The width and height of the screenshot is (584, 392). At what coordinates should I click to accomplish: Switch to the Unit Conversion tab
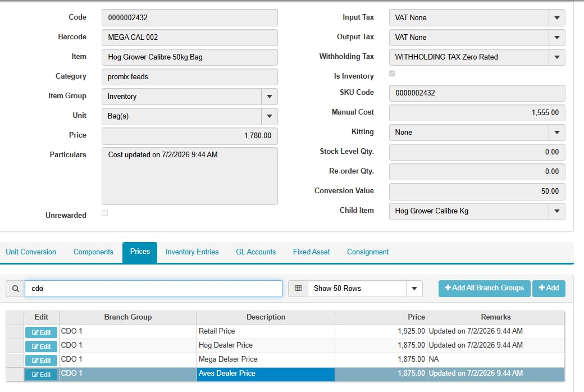point(31,252)
